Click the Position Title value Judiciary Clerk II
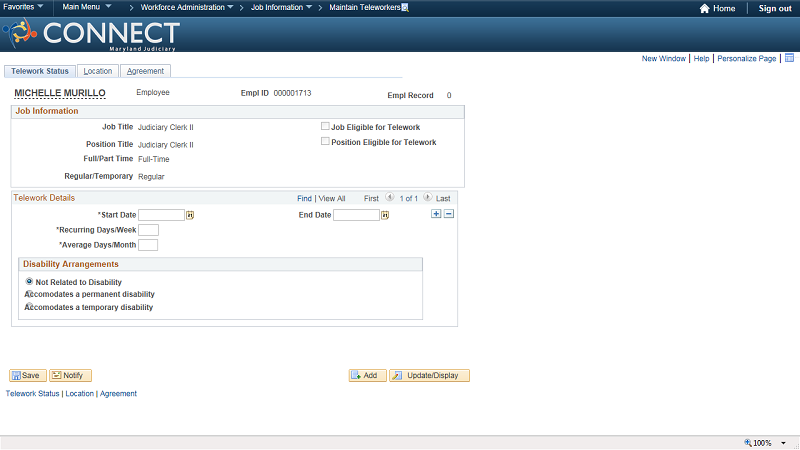Screen dimensions: 800x450 (166, 145)
